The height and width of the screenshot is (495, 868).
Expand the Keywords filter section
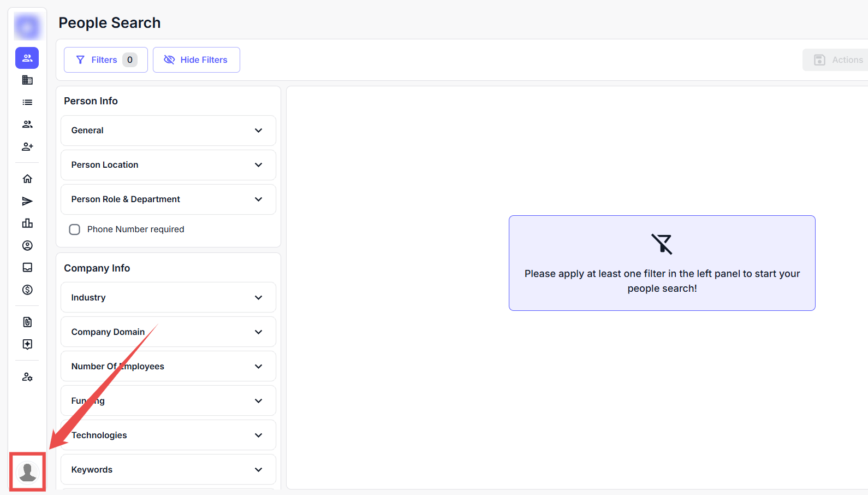(x=168, y=470)
